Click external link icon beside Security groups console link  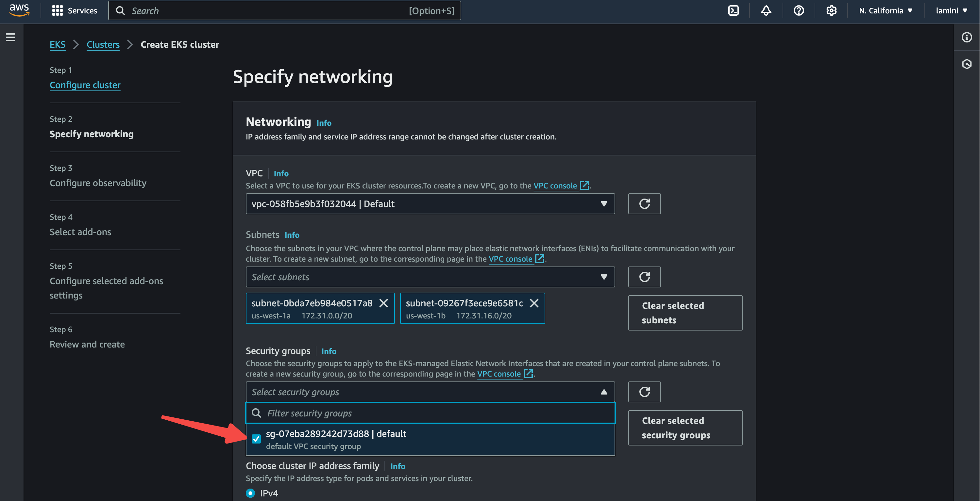point(528,374)
